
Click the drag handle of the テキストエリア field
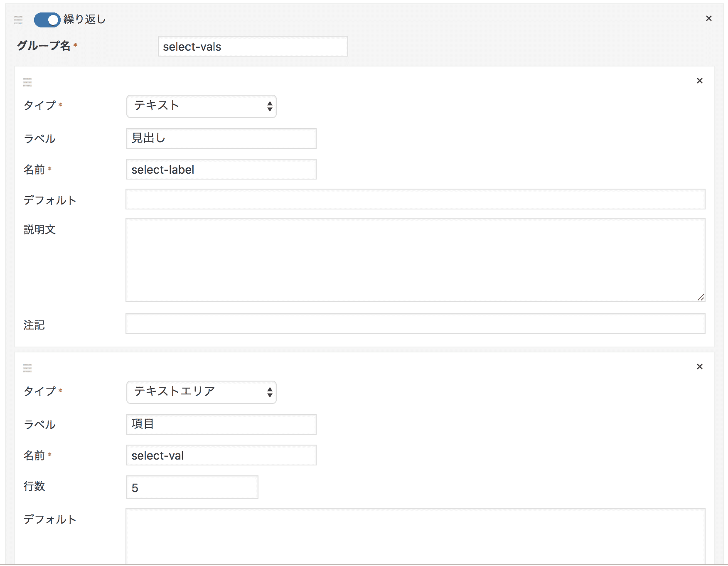[27, 368]
